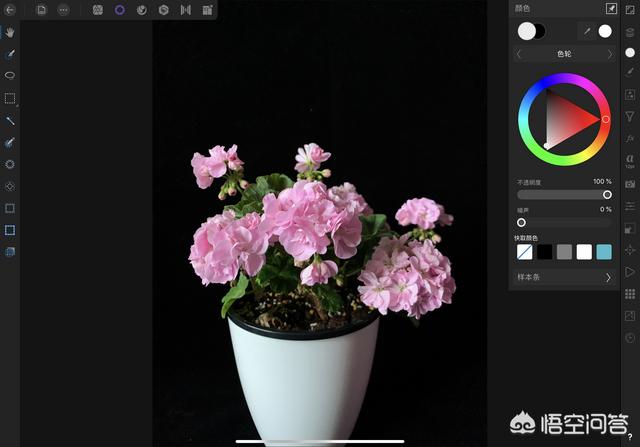Screen dimensions: 640x447
Task: Open the Filters funnel icon in right sidebar
Action: 630,117
